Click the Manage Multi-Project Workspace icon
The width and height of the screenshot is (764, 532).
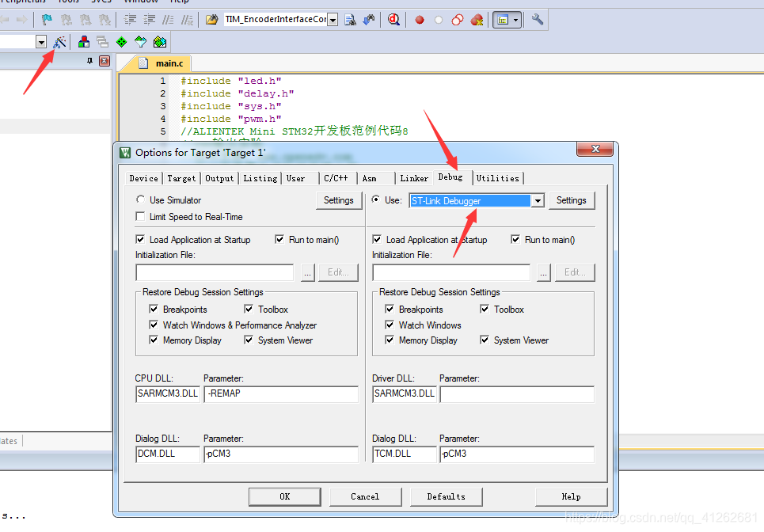(x=102, y=42)
